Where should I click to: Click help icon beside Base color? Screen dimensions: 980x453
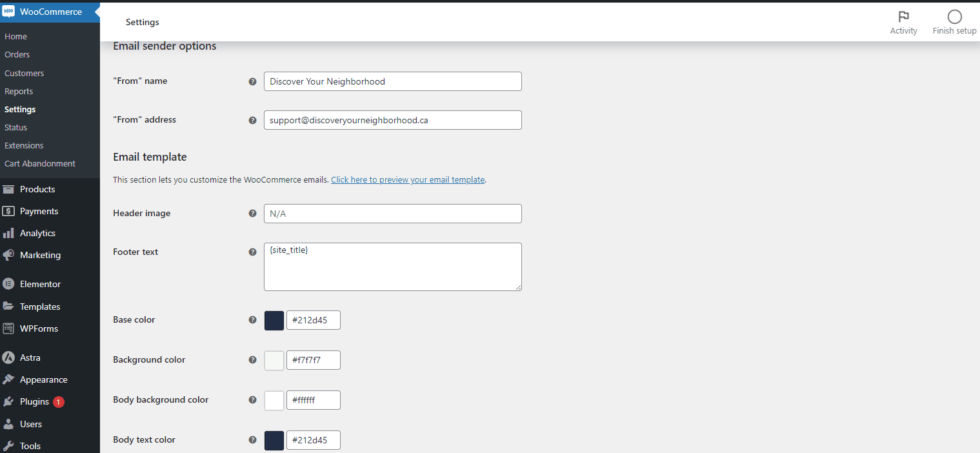click(x=253, y=320)
